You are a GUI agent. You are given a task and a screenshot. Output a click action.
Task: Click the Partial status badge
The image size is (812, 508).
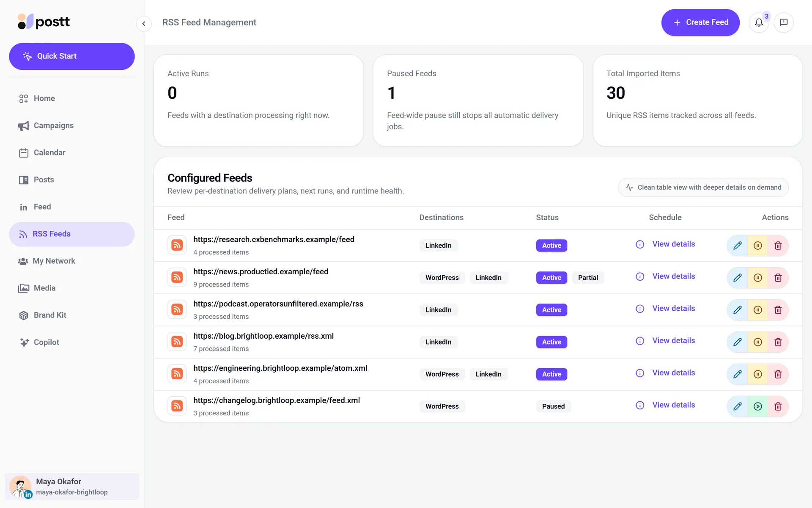pyautogui.click(x=588, y=278)
